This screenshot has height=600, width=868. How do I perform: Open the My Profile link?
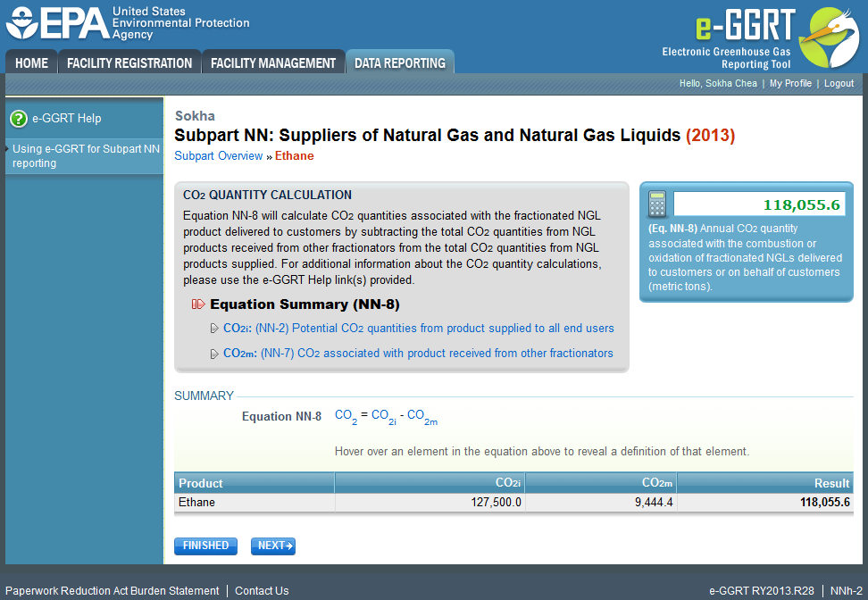[x=790, y=83]
